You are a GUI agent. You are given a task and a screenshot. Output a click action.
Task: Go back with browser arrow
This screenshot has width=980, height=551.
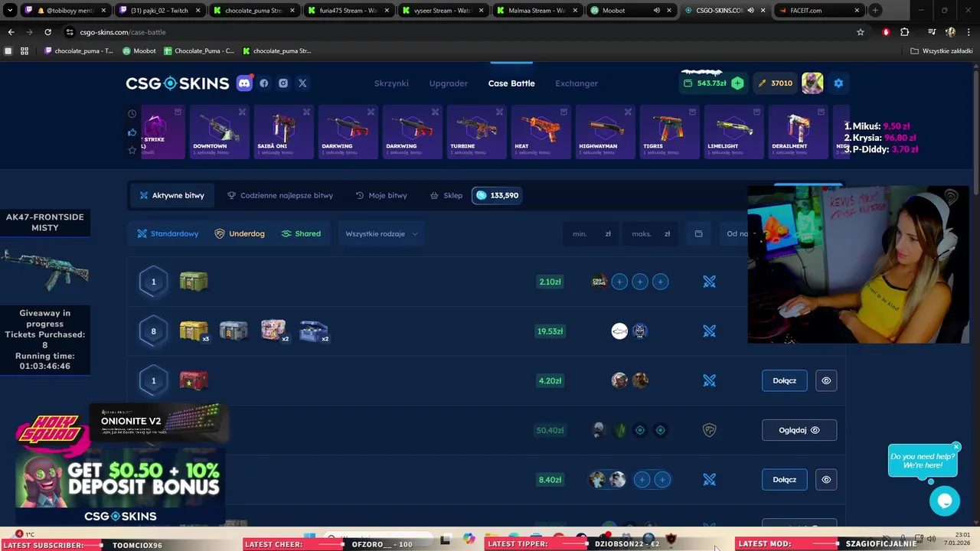click(11, 32)
